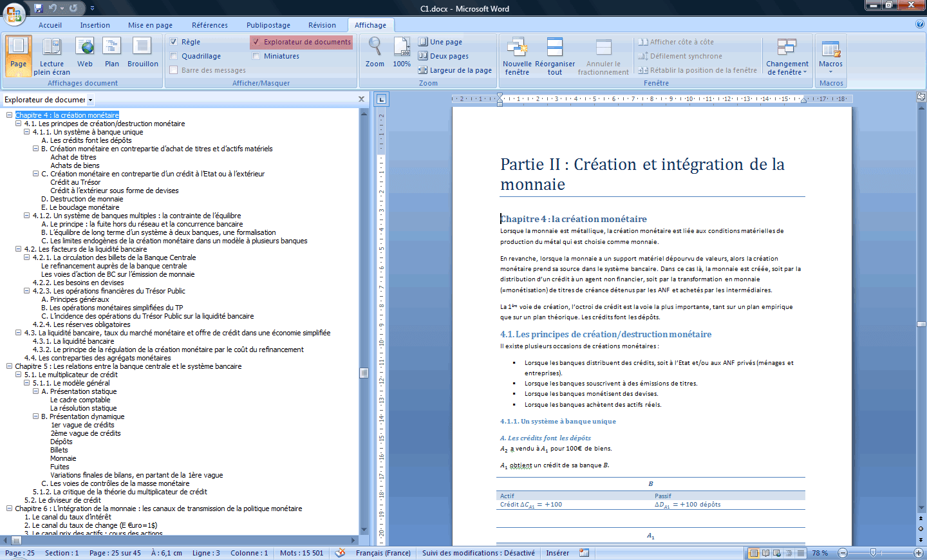
Task: Toggle the Règle checkbox
Action: [174, 42]
